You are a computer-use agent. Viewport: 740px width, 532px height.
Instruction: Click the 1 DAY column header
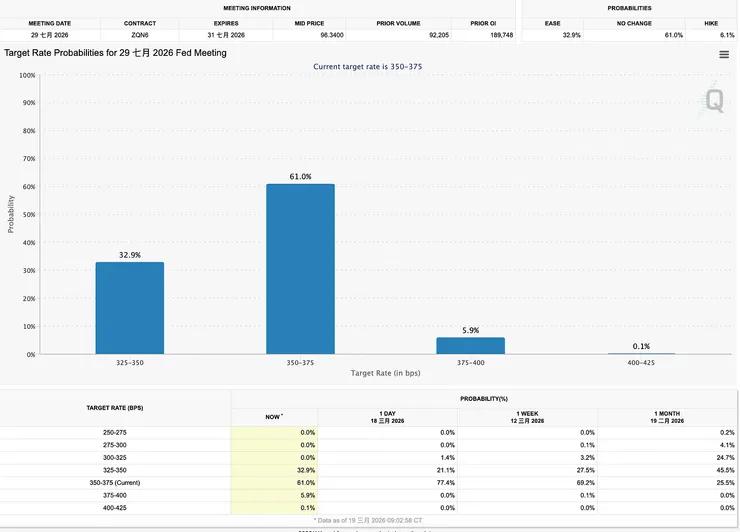387,417
